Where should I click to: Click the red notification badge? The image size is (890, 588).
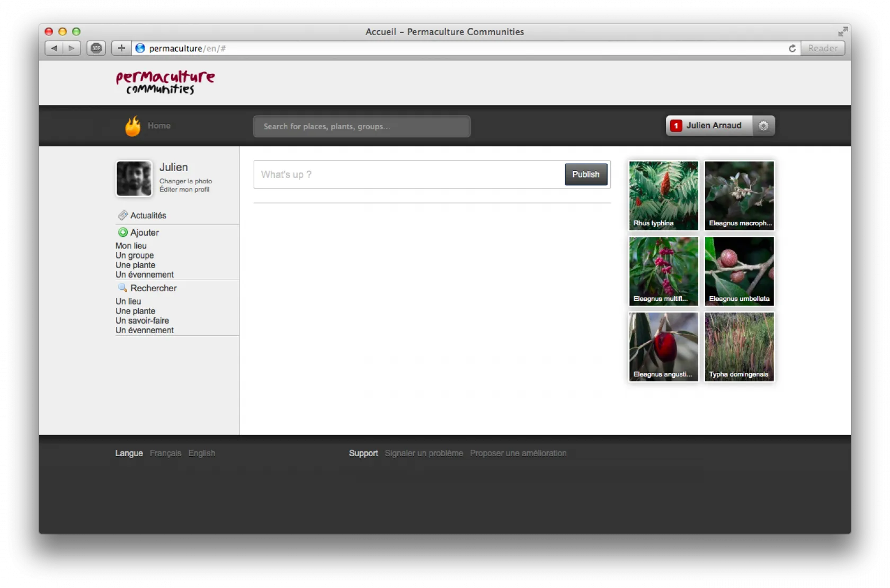[676, 126]
